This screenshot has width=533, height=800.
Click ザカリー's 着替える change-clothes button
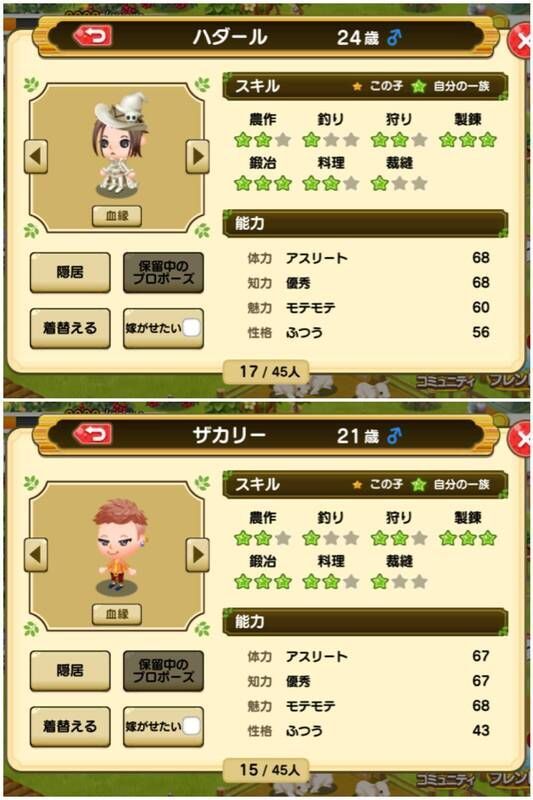70,727
